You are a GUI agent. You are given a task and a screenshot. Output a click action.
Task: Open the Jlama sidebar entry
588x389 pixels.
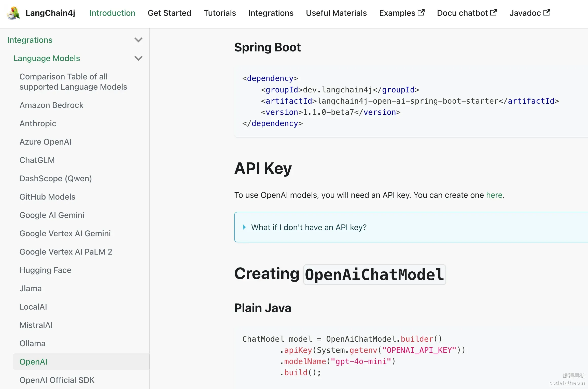point(31,288)
